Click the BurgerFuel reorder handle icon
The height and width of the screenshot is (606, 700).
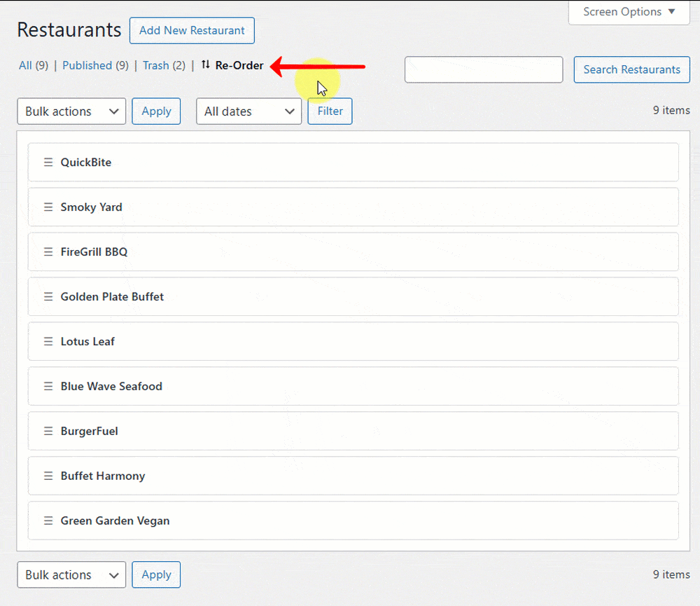pos(48,431)
